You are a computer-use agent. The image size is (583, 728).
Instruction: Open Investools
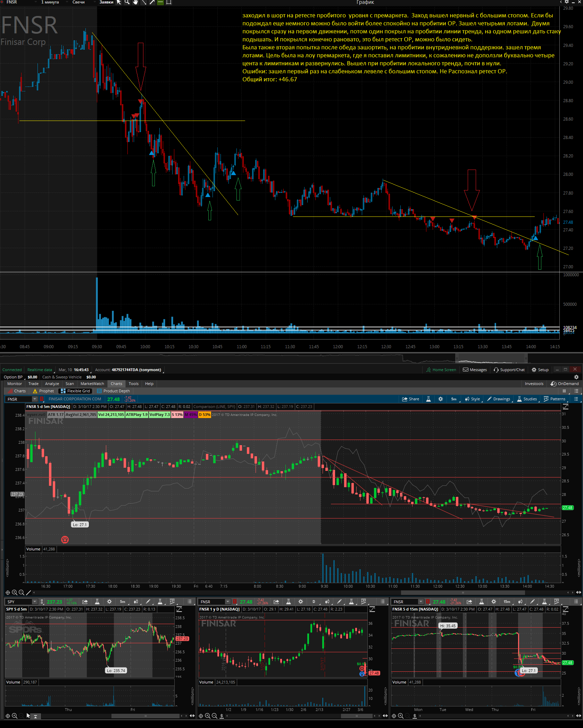[x=534, y=384]
